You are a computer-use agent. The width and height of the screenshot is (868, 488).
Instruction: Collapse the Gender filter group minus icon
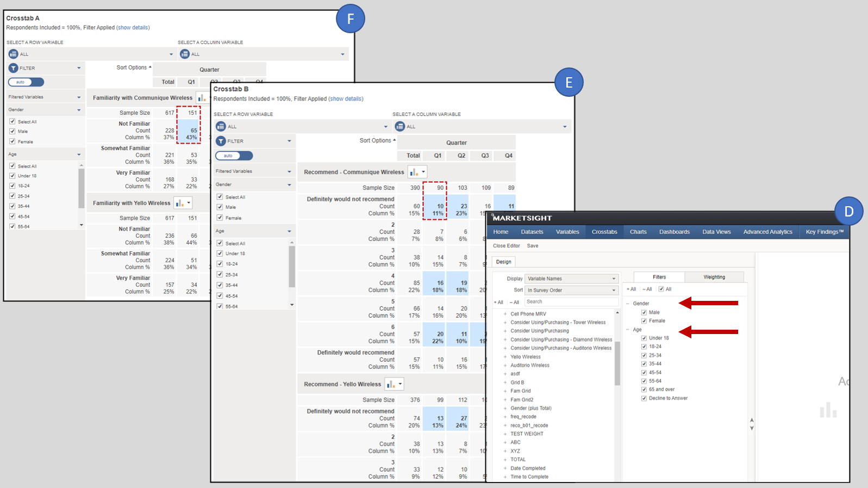(628, 304)
